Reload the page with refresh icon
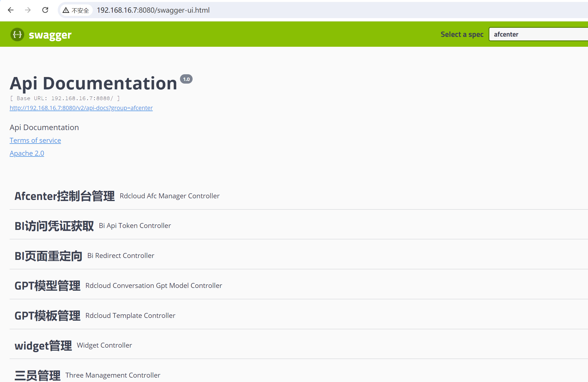 pyautogui.click(x=45, y=10)
